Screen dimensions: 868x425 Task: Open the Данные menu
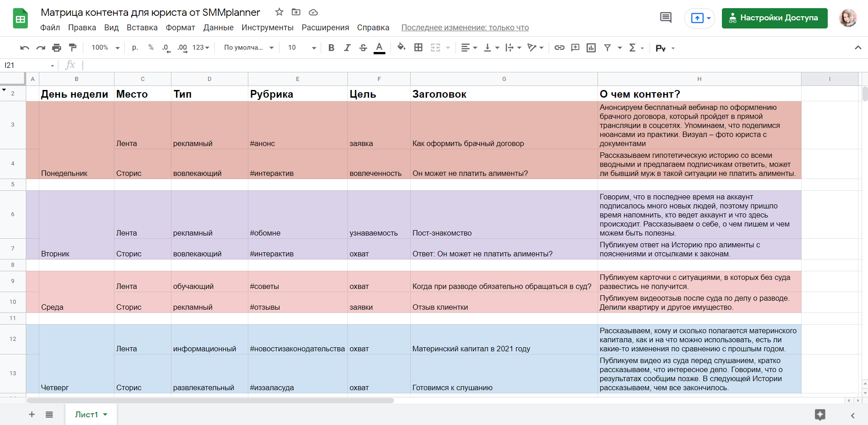tap(218, 28)
